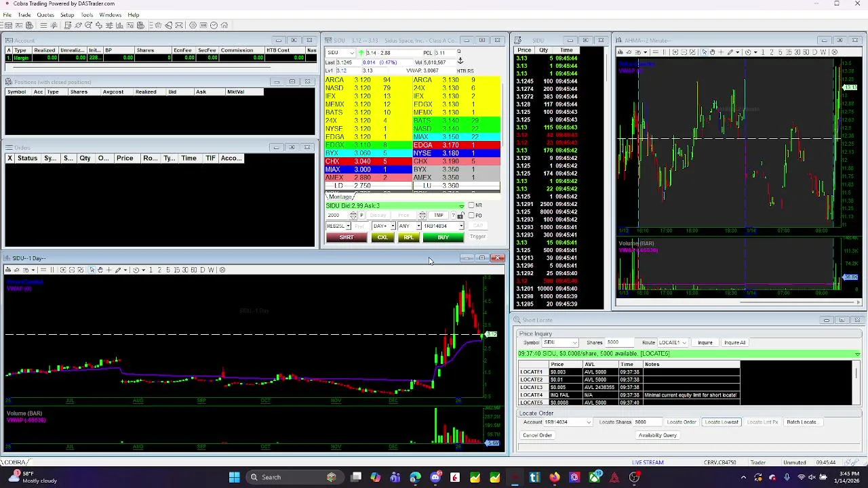Open the Route LOCATE1 dropdown
The width and height of the screenshot is (868, 488).
[684, 343]
